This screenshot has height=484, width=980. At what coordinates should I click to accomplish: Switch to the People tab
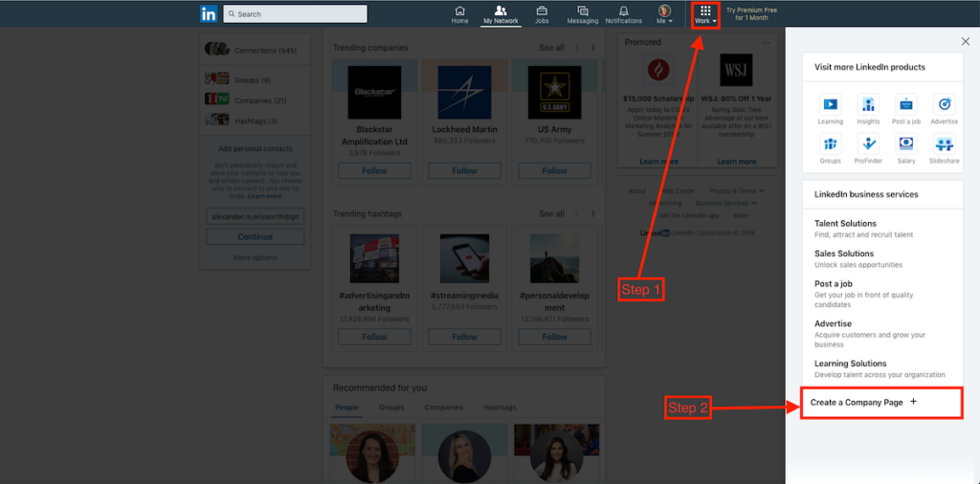tap(346, 407)
